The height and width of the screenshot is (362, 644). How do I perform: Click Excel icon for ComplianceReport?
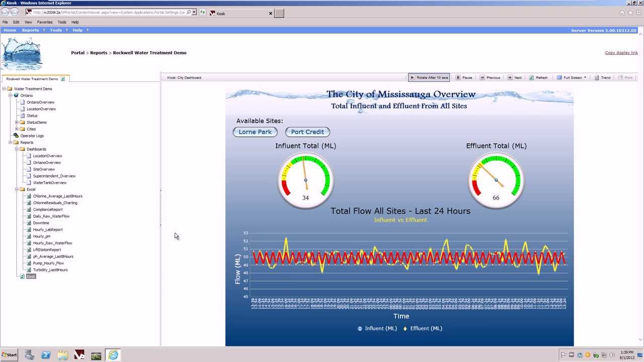[29, 210]
